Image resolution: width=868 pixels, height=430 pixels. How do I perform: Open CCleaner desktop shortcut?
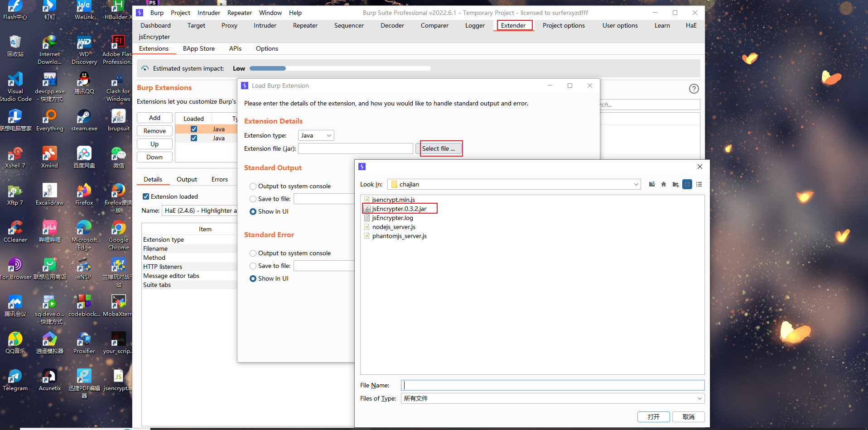pyautogui.click(x=15, y=232)
